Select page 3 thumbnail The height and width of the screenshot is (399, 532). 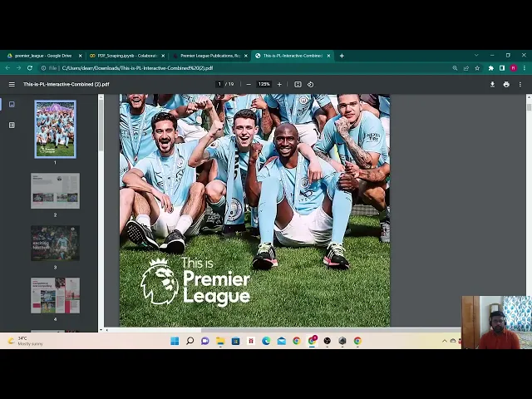[x=56, y=243]
